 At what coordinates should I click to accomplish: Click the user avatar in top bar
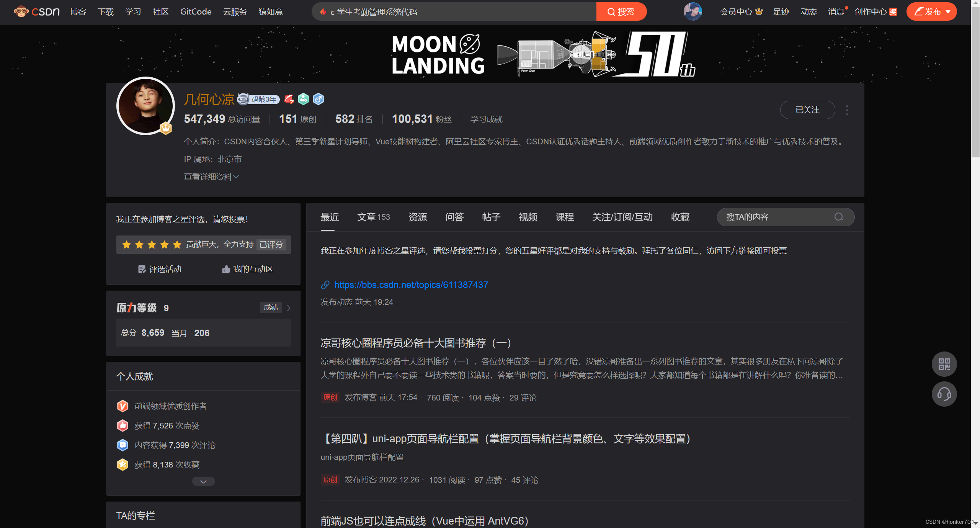(693, 11)
